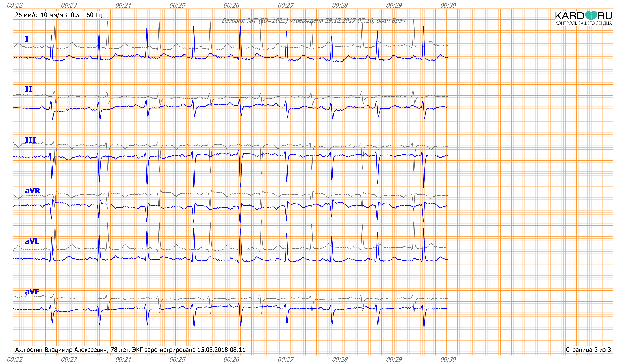Click the bottom 00:25 time marker
This screenshot has width=619, height=364.
coord(177,359)
